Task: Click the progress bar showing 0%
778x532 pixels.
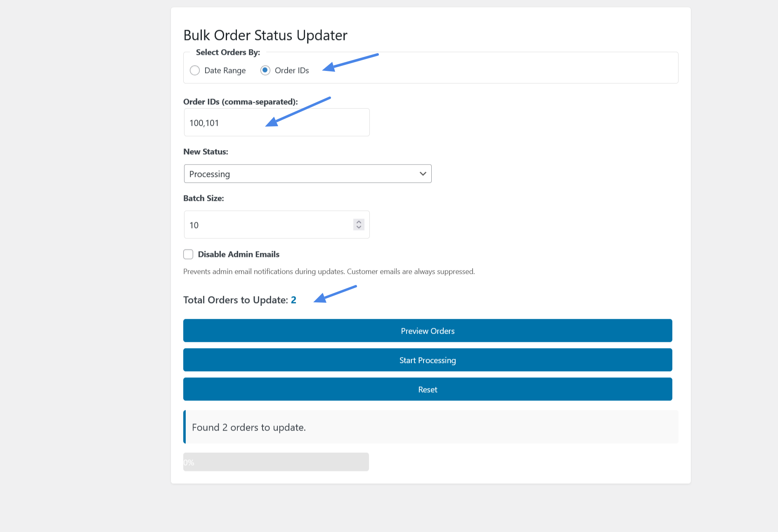Action: pos(276,462)
